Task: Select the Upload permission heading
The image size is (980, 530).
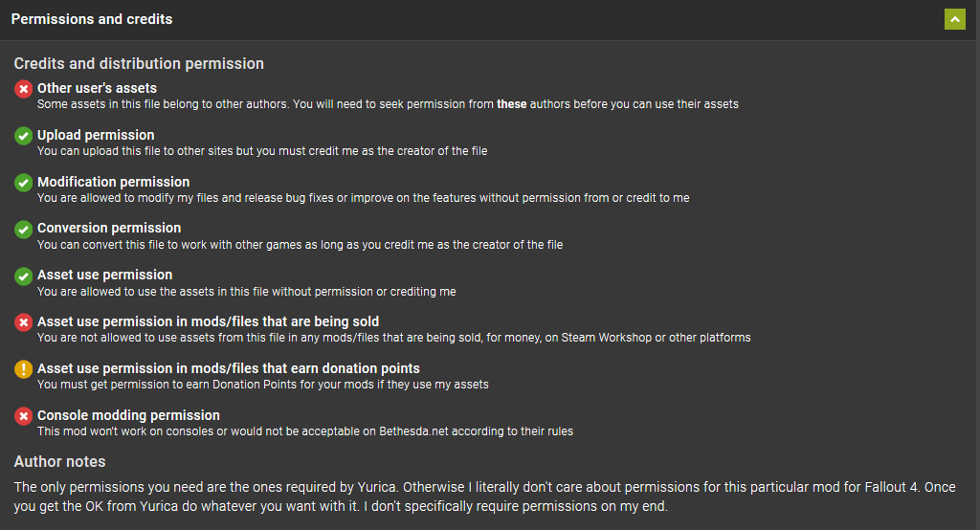Action: (x=96, y=135)
